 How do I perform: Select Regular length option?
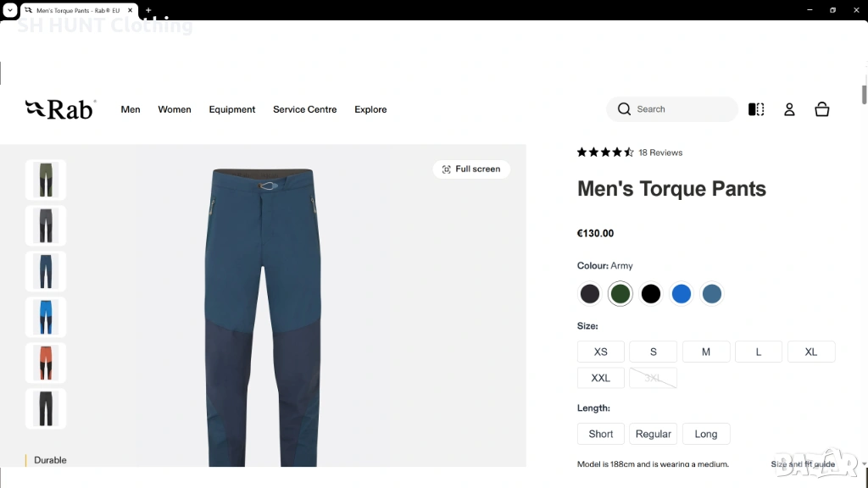[654, 434]
